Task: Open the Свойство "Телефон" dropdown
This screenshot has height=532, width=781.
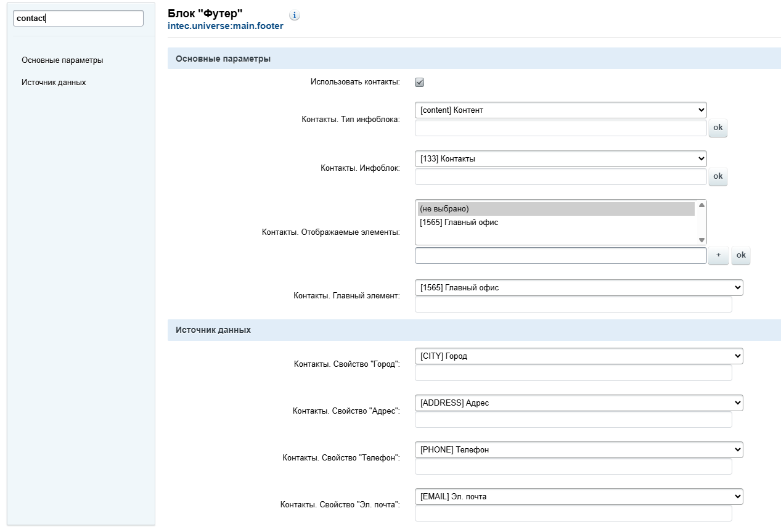Action: 579,449
